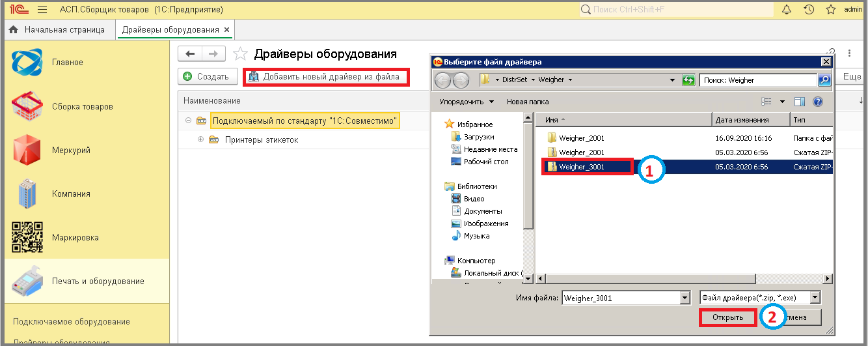This screenshot has width=868, height=346.
Task: Click the Поиск: Weigher search field
Action: pyautogui.click(x=758, y=80)
